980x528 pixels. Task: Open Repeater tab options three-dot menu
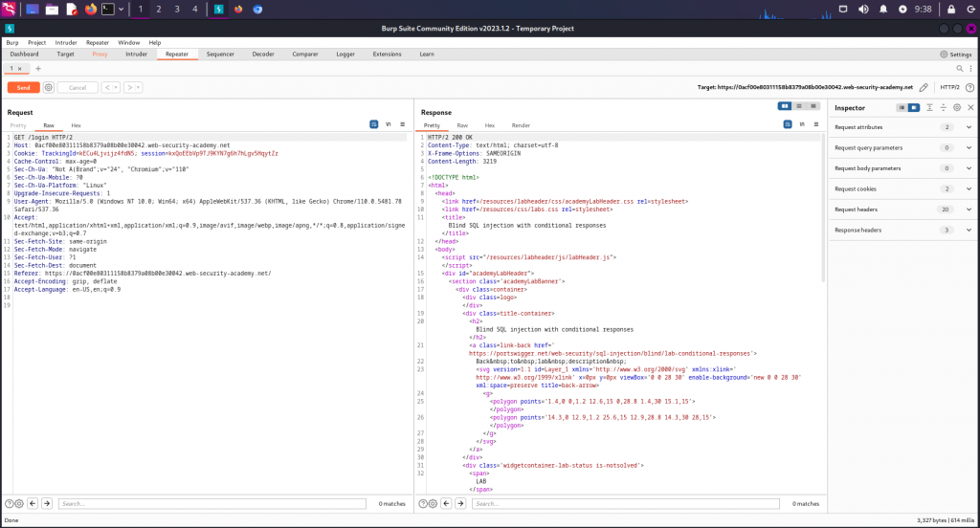[x=970, y=68]
